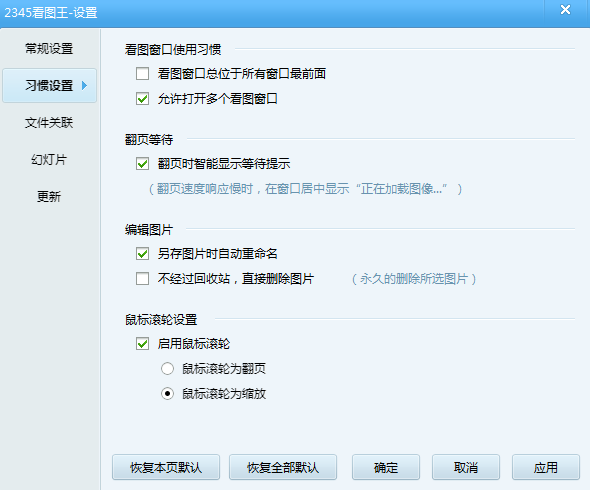Click the 翻页等待 section heading
590x490 pixels.
click(x=149, y=140)
